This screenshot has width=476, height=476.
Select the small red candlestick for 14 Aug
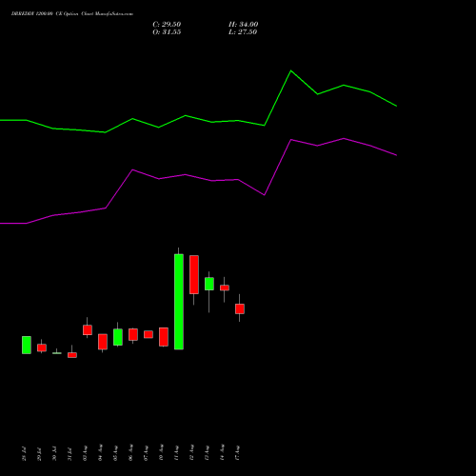tap(225, 288)
